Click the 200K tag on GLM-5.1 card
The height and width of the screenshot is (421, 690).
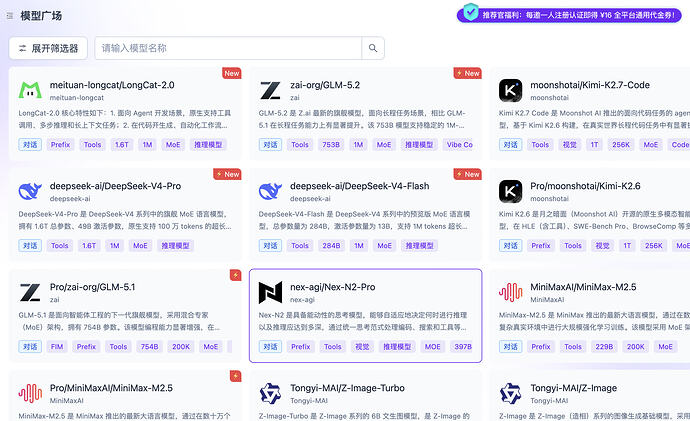pos(181,347)
